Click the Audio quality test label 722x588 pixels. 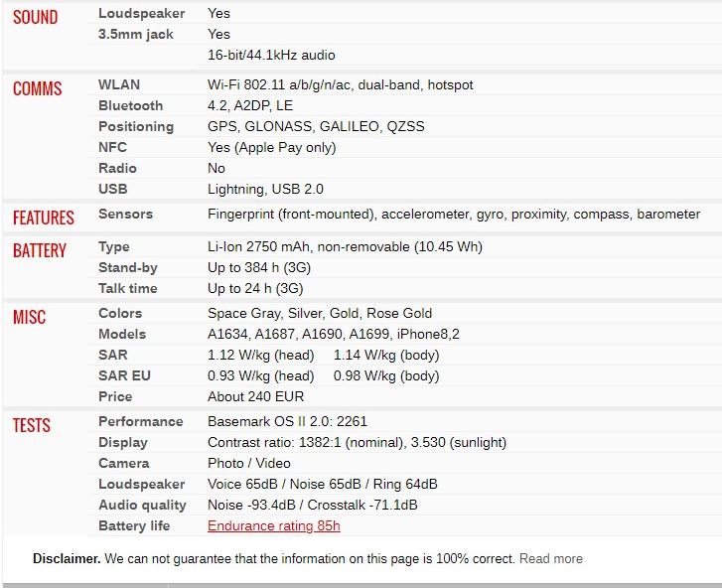142,506
